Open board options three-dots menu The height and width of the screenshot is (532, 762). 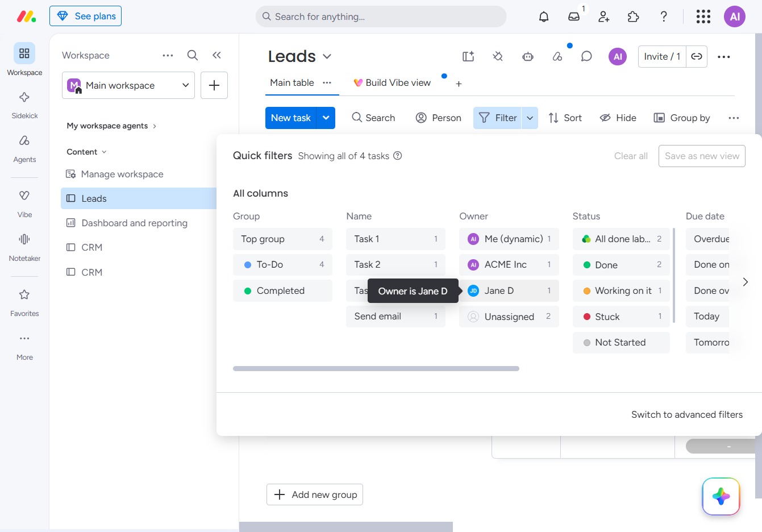tap(724, 56)
